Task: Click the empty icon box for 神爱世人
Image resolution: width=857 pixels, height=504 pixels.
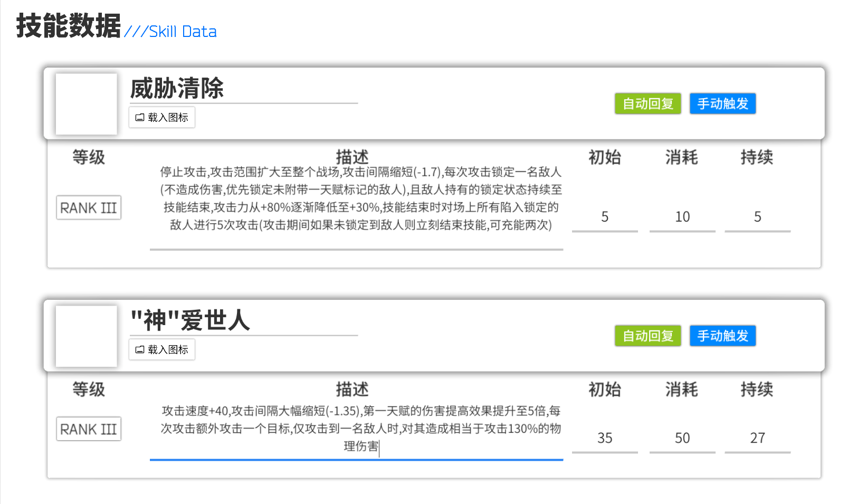Action: (x=86, y=336)
